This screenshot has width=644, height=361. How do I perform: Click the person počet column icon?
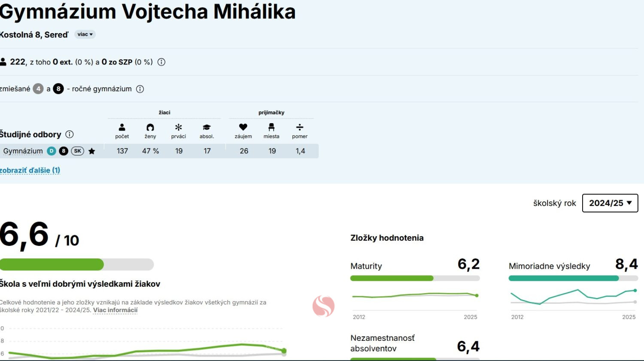(x=122, y=127)
